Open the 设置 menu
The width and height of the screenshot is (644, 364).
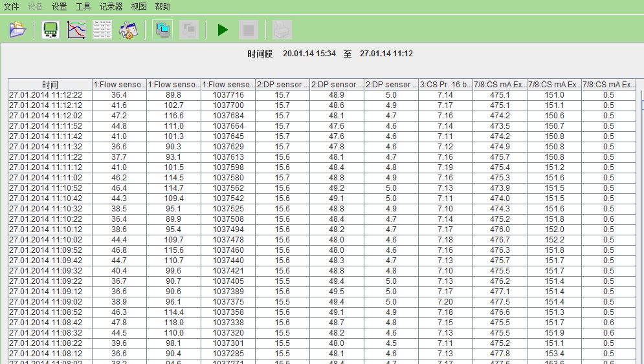(x=59, y=6)
